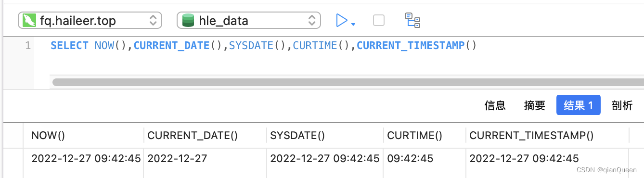Click the green database cylinder icon
Viewport: 644px width, 178px height.
(188, 21)
